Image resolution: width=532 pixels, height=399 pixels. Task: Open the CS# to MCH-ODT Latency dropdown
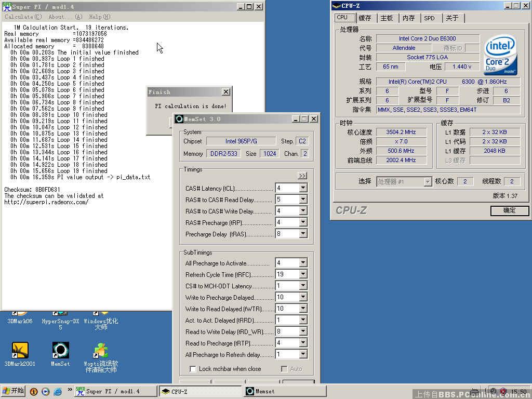click(303, 286)
